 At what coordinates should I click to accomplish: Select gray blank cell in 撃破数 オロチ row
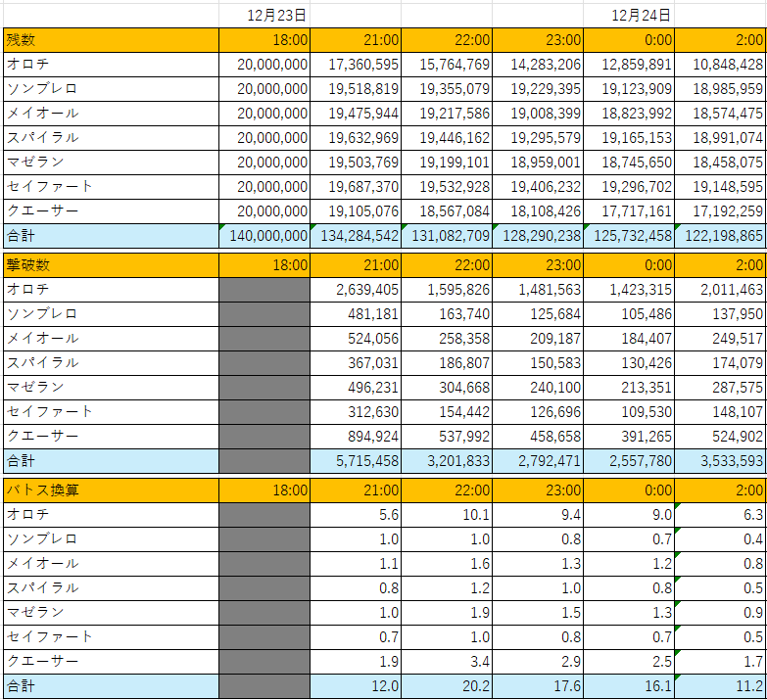[x=264, y=290]
